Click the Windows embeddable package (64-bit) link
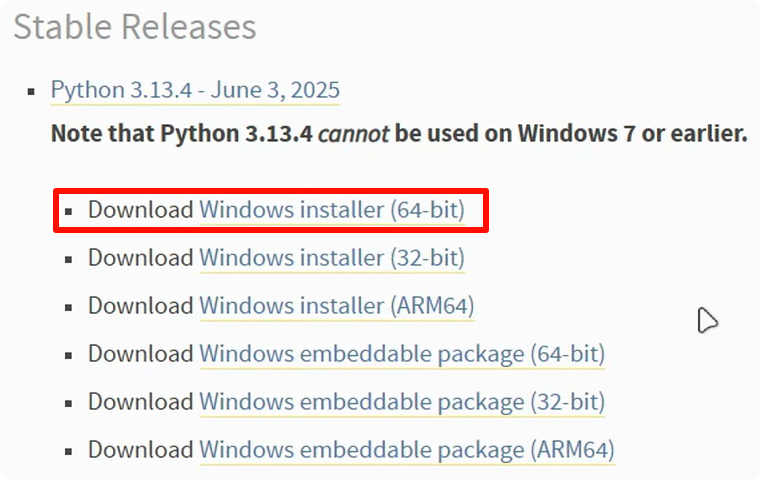 click(x=402, y=353)
